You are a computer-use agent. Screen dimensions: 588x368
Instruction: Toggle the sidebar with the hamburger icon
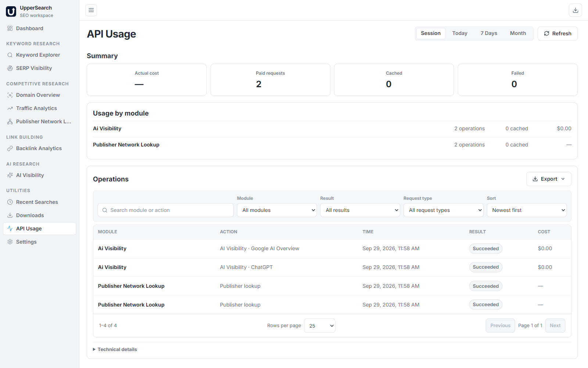(x=91, y=10)
